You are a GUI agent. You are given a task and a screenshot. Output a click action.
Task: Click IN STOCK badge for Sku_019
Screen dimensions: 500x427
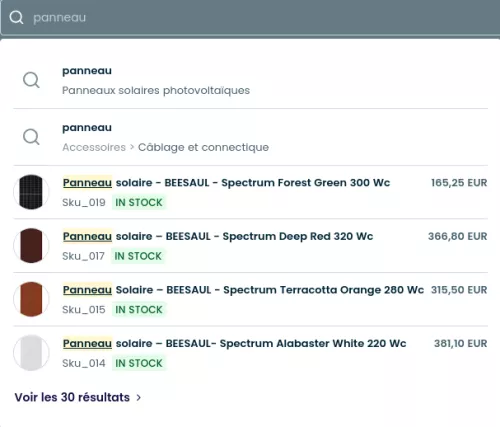tap(139, 203)
